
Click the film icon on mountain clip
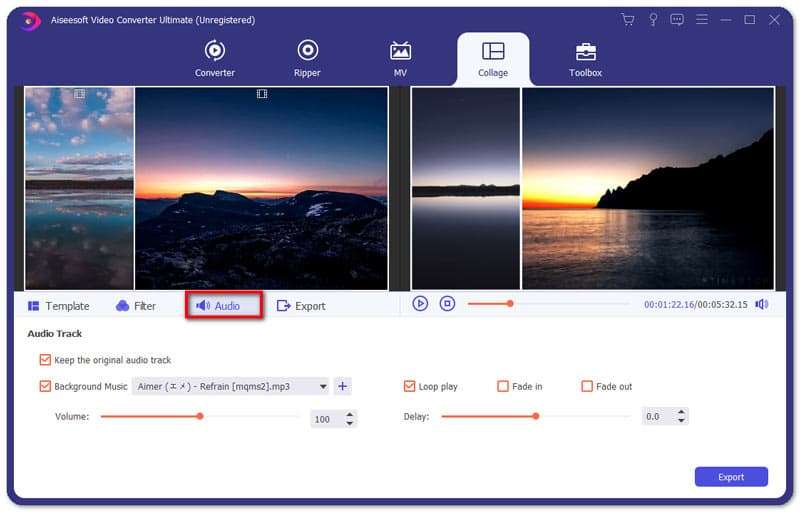coord(262,93)
